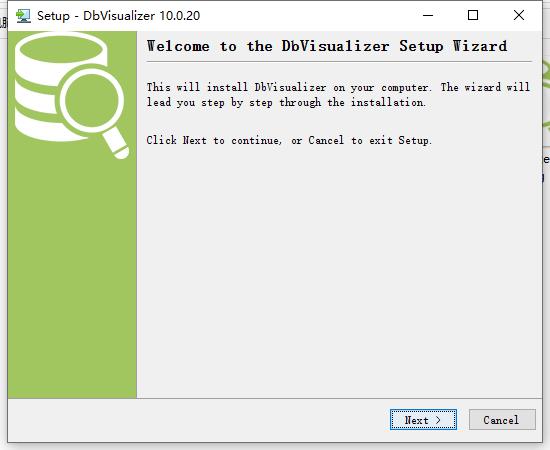Click the 'Welcome to the DbVisualizer Setup Wizard' heading
The width and height of the screenshot is (550, 450).
coord(327,46)
